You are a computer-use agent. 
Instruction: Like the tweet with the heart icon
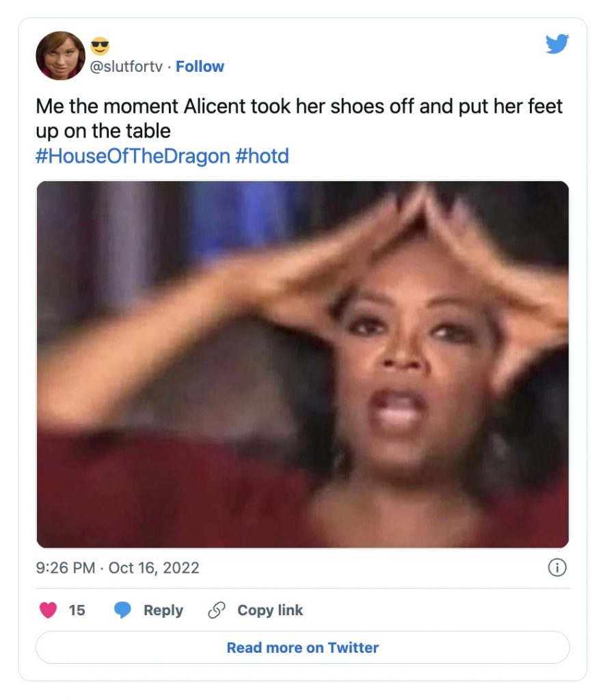(x=49, y=610)
